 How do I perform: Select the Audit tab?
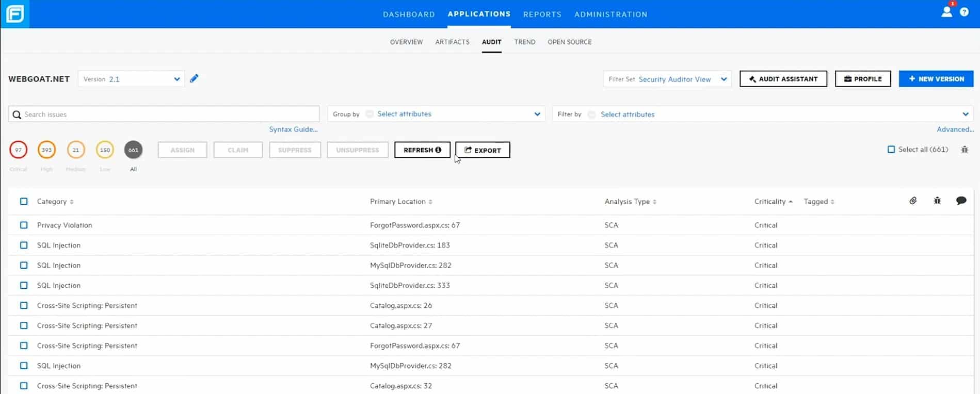[491, 42]
